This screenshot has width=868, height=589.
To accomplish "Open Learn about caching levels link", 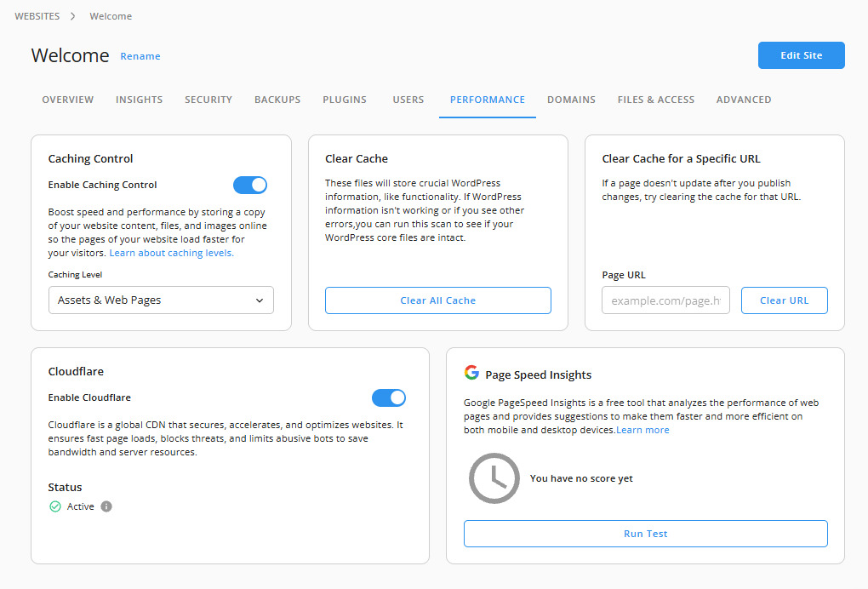I will pyautogui.click(x=172, y=253).
